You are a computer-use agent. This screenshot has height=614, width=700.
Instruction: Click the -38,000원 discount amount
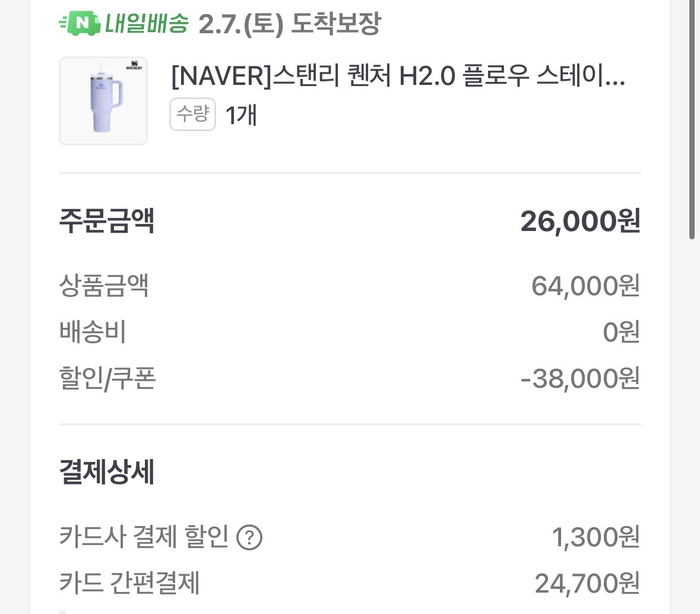pyautogui.click(x=580, y=378)
